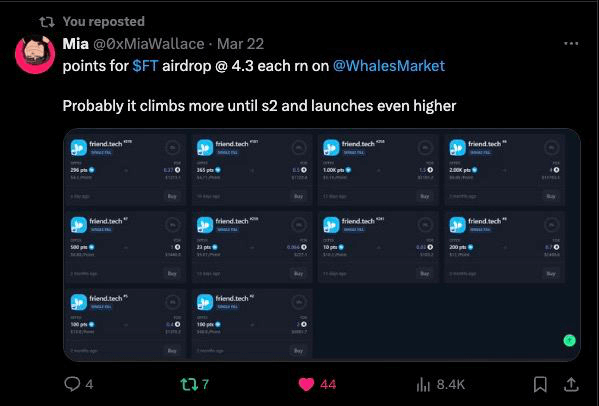This screenshot has width=599, height=406.
Task: Click the green circle icon in image
Action: pyautogui.click(x=570, y=340)
